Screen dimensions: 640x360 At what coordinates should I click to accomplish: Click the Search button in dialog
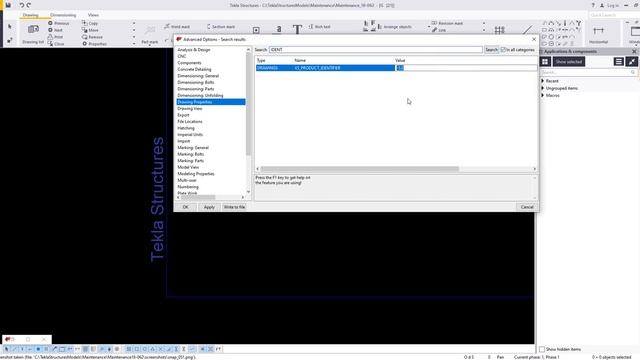click(491, 50)
